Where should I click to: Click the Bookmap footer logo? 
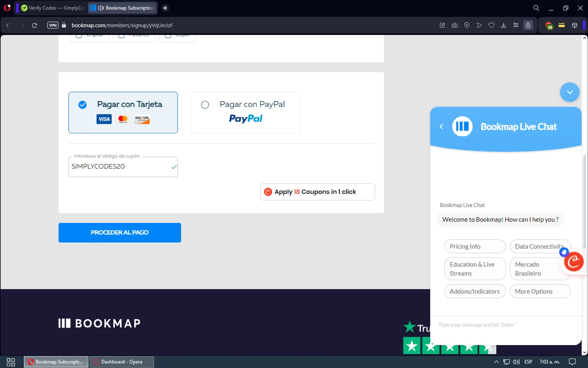coord(100,323)
